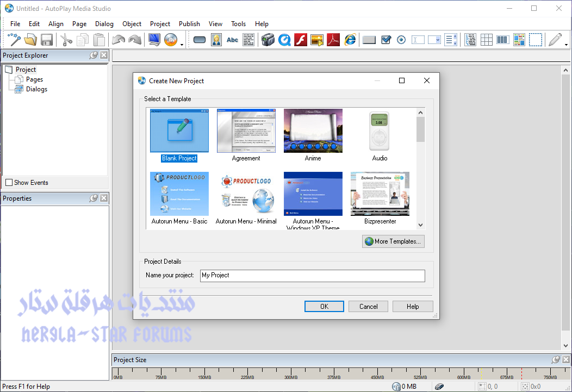The width and height of the screenshot is (572, 392).
Task: Open toolbar options arrow beside the pencil icon
Action: [566, 44]
